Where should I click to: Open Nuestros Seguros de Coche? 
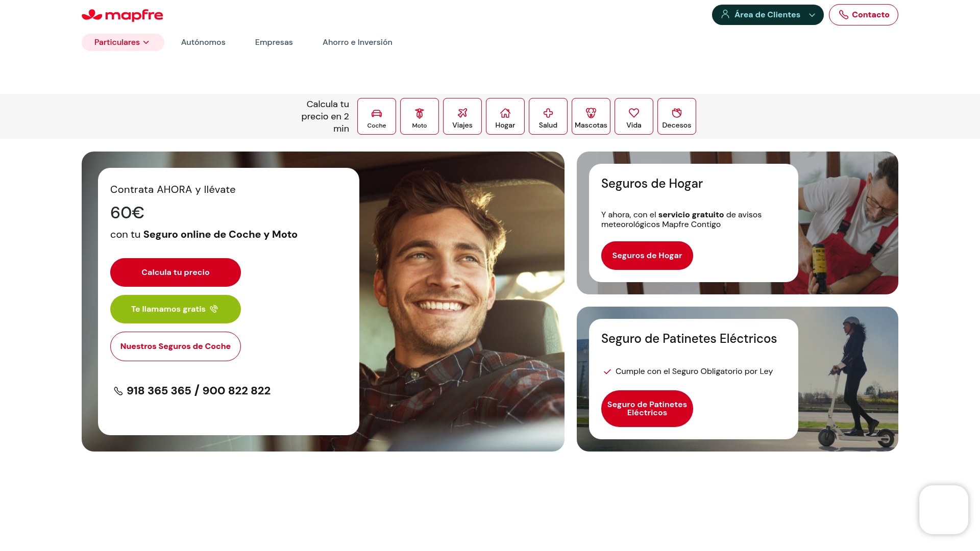click(176, 346)
